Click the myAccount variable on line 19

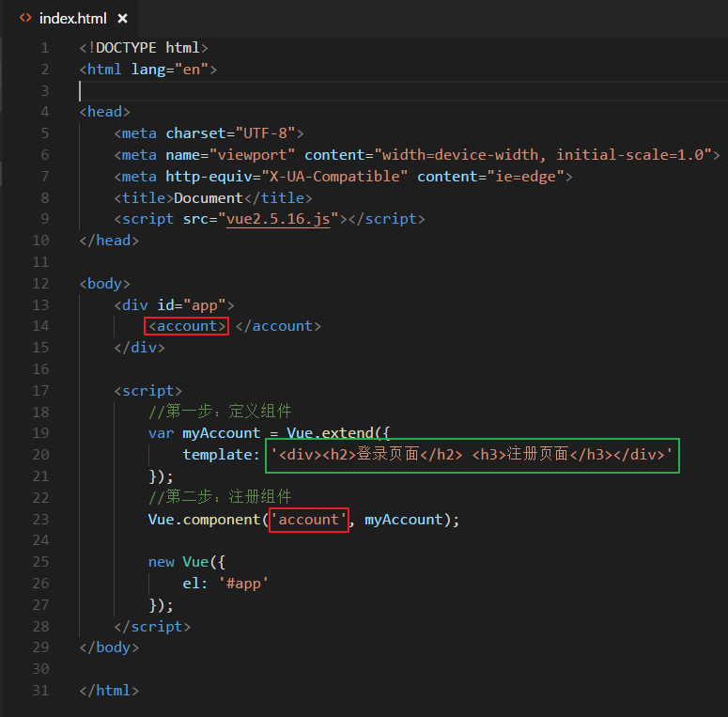click(221, 433)
